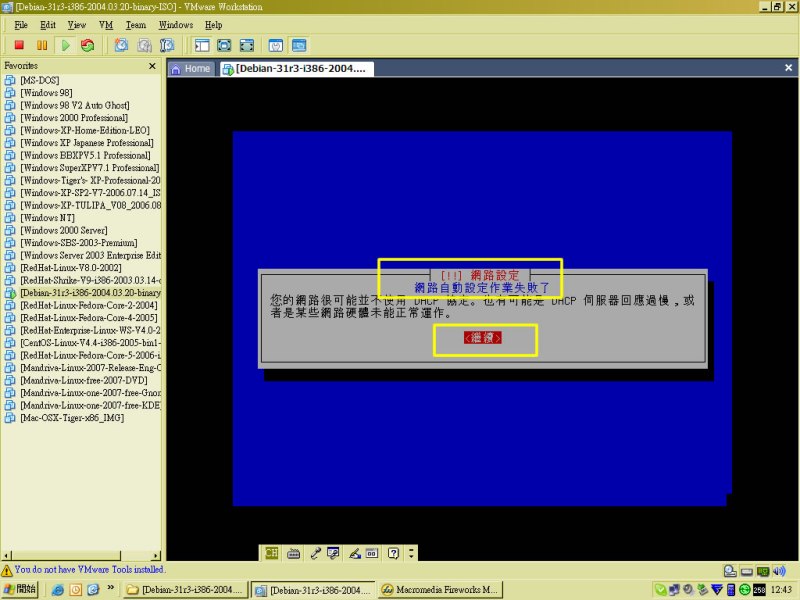This screenshot has width=800, height=600.
Task: Click the keyboard icon on IME bar
Action: point(293,553)
